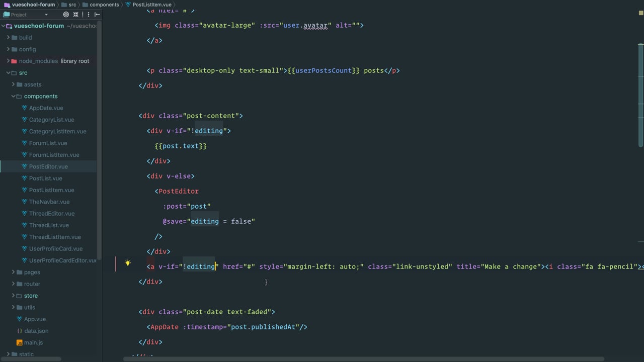Image resolution: width=644 pixels, height=362 pixels.
Task: Hide the Project tool window
Action: tap(97, 15)
